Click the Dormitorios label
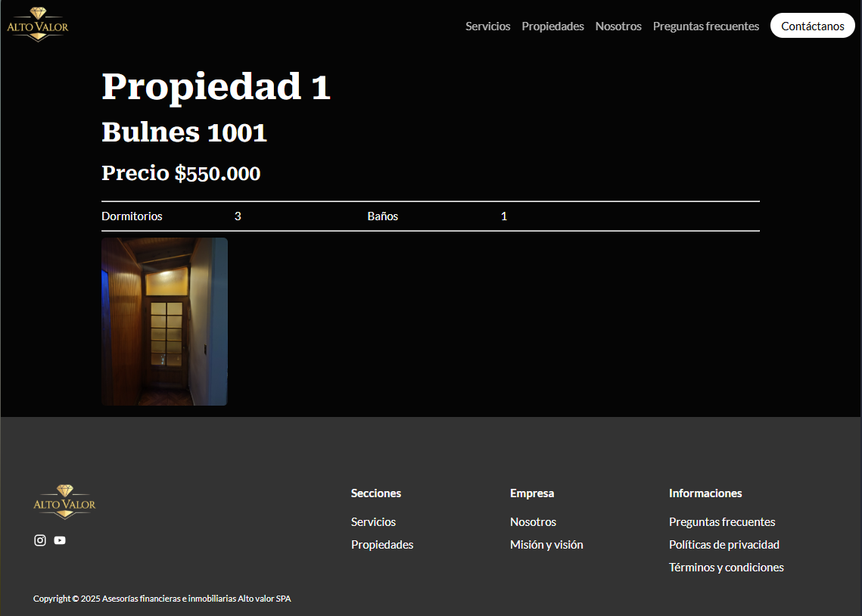Image resolution: width=862 pixels, height=616 pixels. (x=132, y=216)
